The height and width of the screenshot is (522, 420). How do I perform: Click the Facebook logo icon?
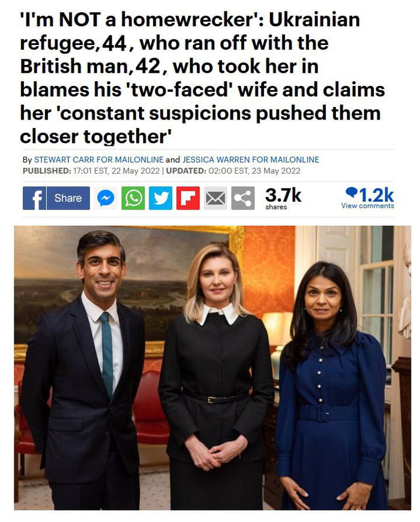(x=34, y=198)
